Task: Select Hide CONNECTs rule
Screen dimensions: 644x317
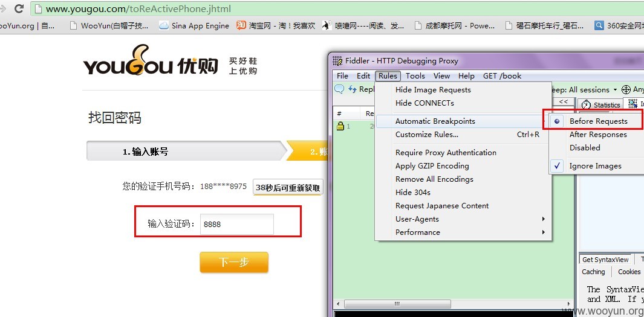Action: (x=463, y=103)
